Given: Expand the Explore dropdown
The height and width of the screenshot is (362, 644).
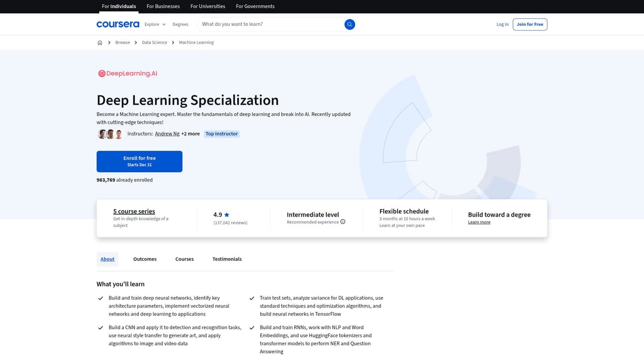Looking at the screenshot, I should pos(155,24).
